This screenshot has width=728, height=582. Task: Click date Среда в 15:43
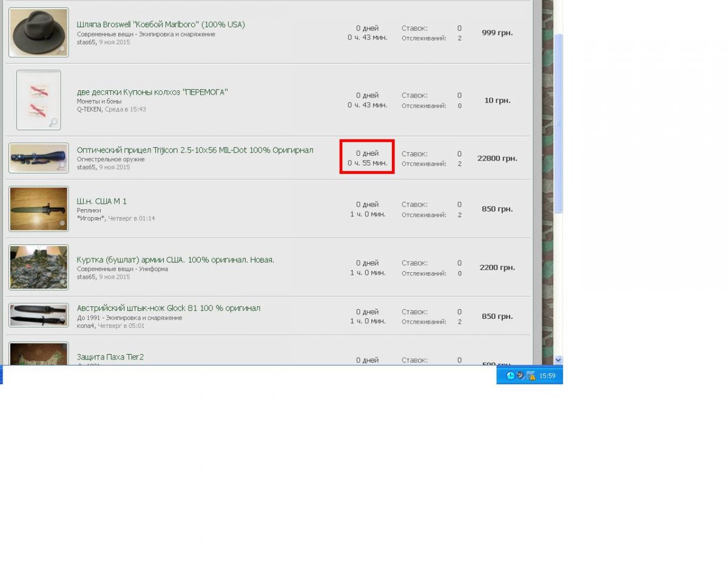tap(125, 109)
